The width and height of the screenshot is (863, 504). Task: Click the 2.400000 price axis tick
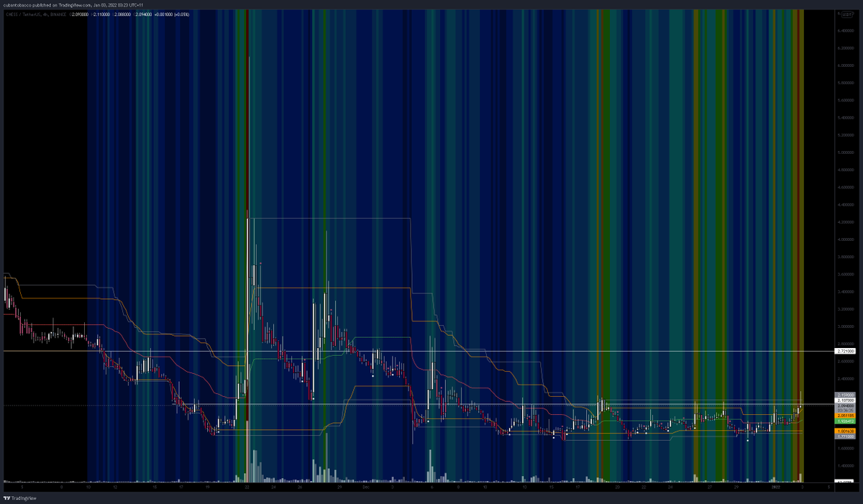(846, 379)
